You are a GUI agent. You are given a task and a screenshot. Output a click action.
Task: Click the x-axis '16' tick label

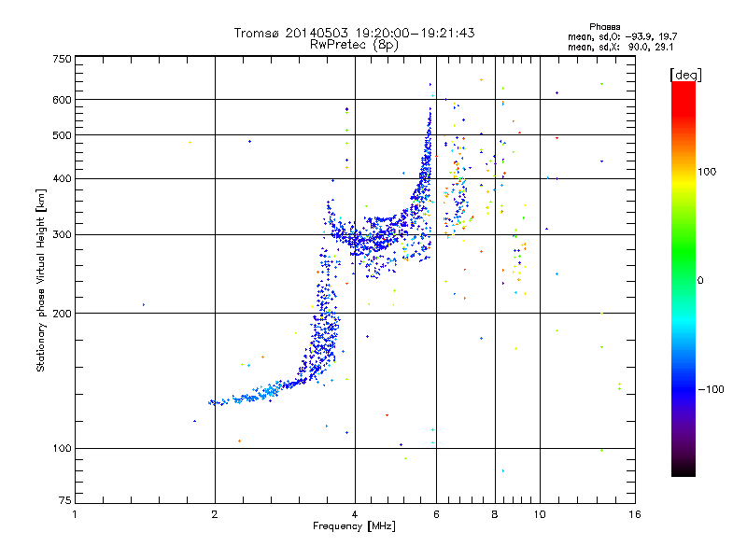tap(635, 514)
